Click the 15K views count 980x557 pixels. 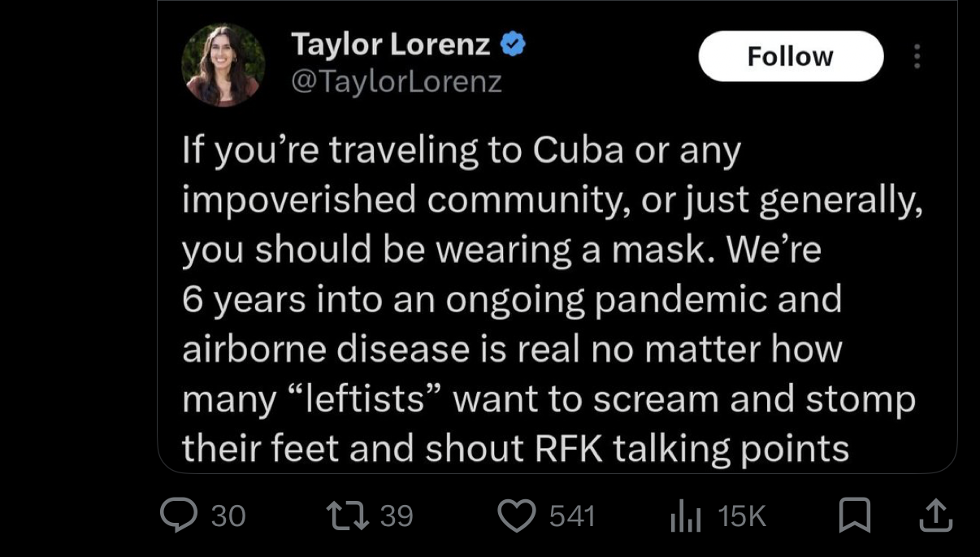(x=742, y=516)
